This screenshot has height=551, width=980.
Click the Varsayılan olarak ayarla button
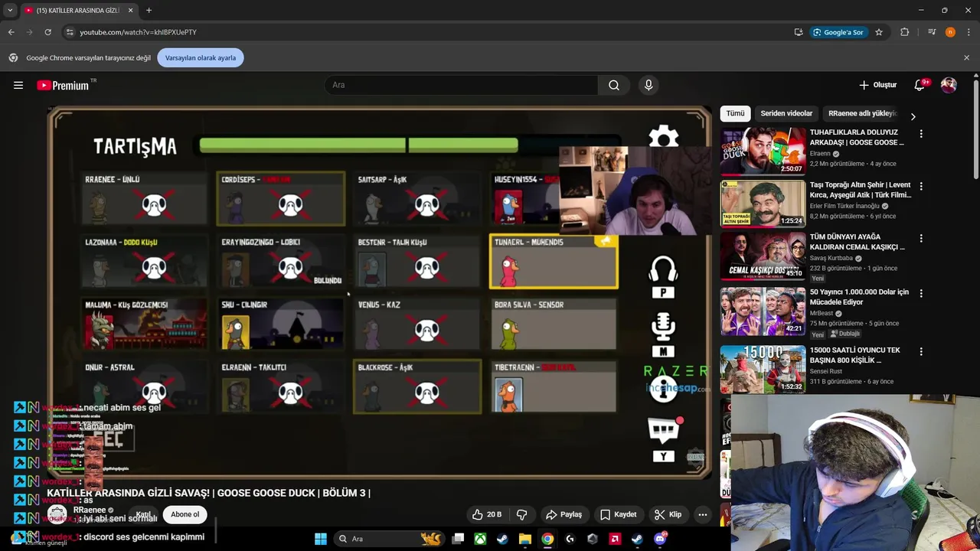tap(201, 58)
